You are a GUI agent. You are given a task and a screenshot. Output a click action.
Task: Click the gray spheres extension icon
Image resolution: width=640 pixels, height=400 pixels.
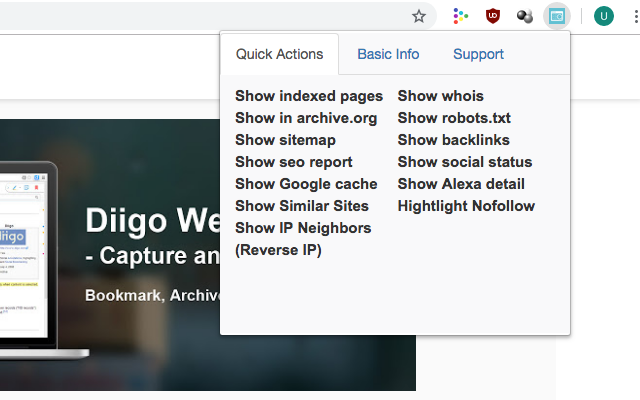(x=525, y=16)
